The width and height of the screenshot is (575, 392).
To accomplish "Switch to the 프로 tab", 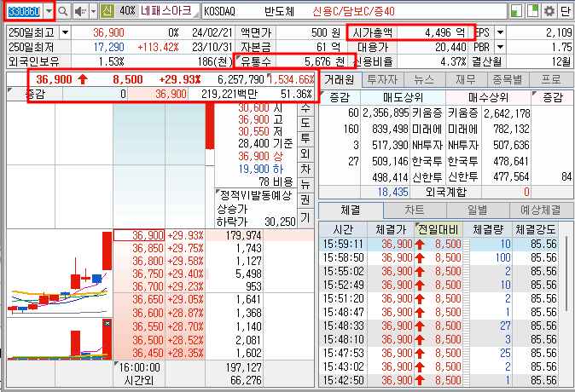I will click(x=551, y=79).
